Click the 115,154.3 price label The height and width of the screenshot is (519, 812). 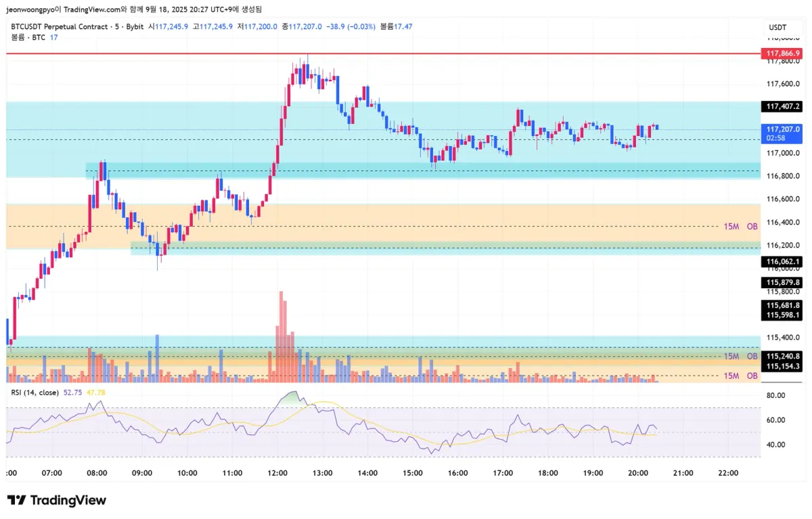pos(782,366)
